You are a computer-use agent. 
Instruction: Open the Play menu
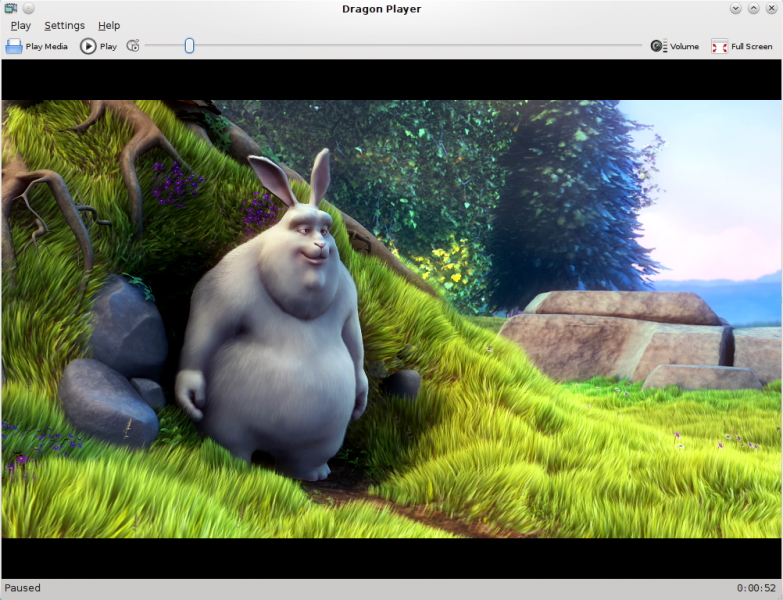coord(20,26)
